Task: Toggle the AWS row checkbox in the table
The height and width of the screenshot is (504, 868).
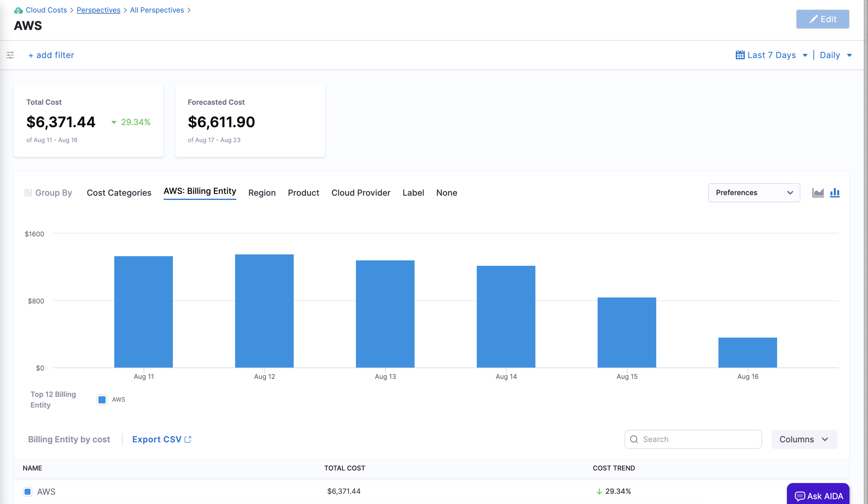Action: [x=28, y=492]
